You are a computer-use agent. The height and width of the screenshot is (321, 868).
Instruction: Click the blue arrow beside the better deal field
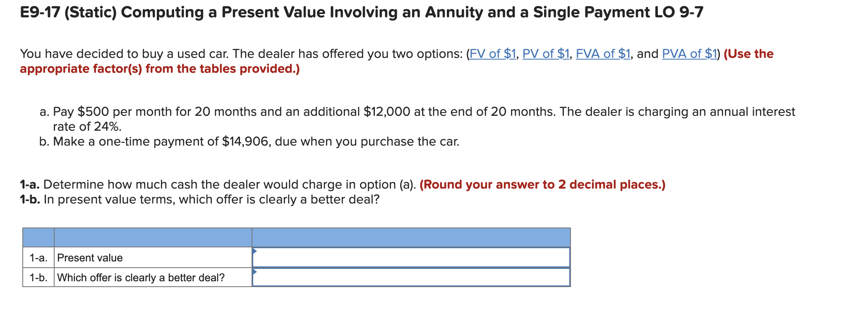point(254,271)
